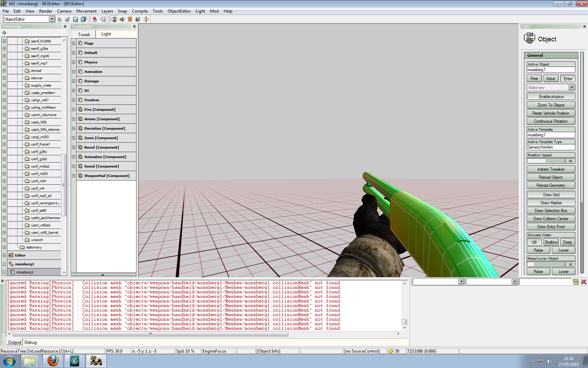Click the Zoom To Object button
This screenshot has height=368, width=588.
tap(551, 105)
